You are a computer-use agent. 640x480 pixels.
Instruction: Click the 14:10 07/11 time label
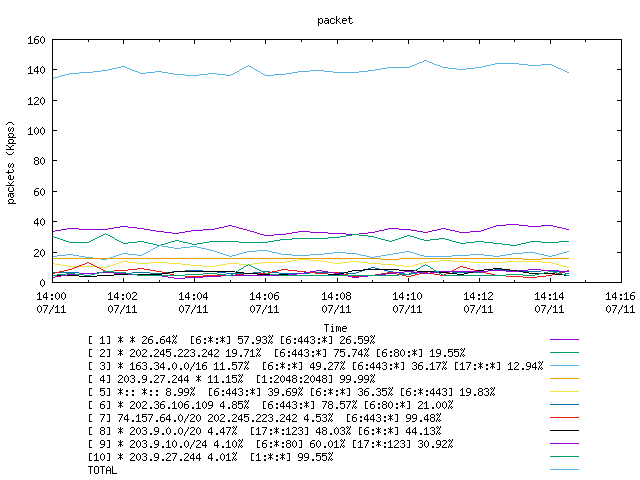[407, 302]
